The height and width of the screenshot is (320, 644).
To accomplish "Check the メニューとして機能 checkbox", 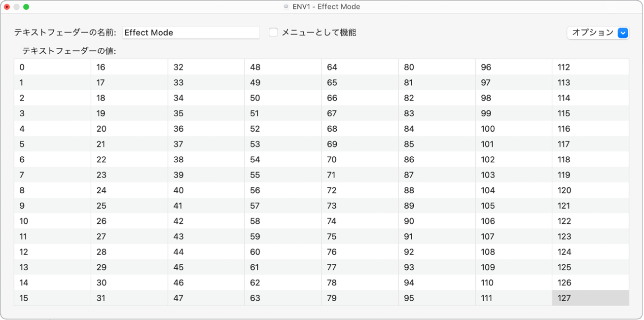I will 273,32.
